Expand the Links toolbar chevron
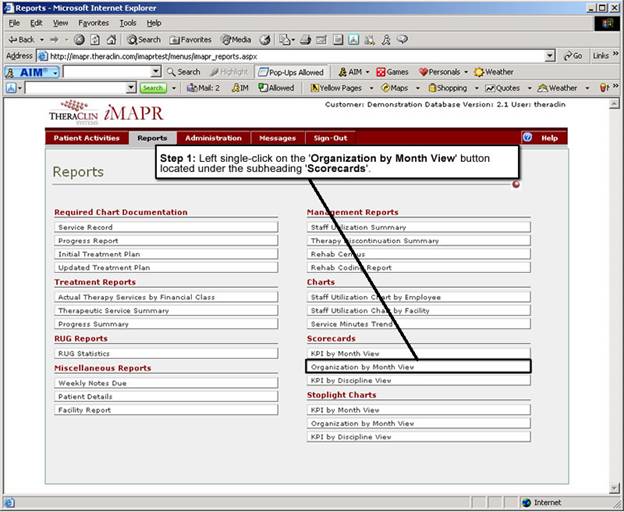Screen dimensions: 624x512 point(616,54)
